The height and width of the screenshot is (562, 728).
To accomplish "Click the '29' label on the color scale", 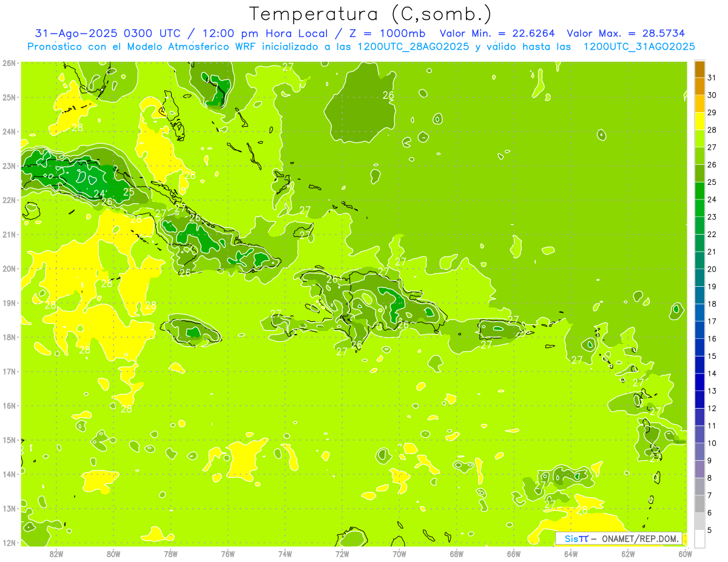I will [712, 113].
